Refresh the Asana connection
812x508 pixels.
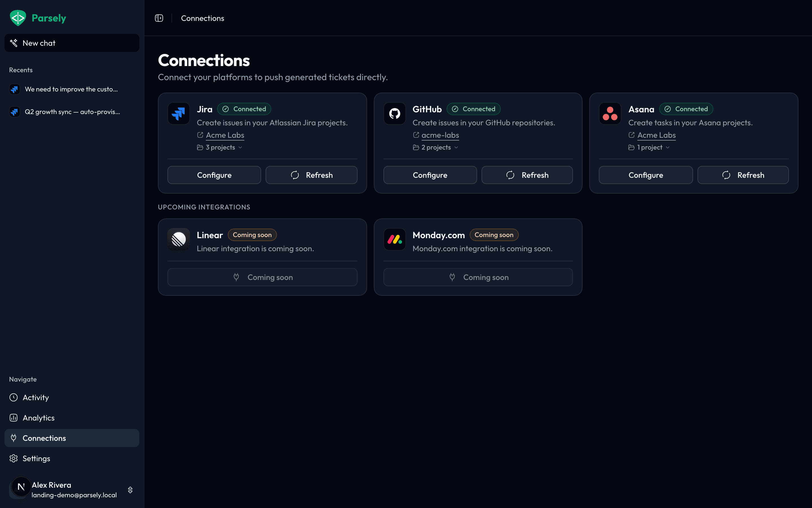[x=743, y=175]
